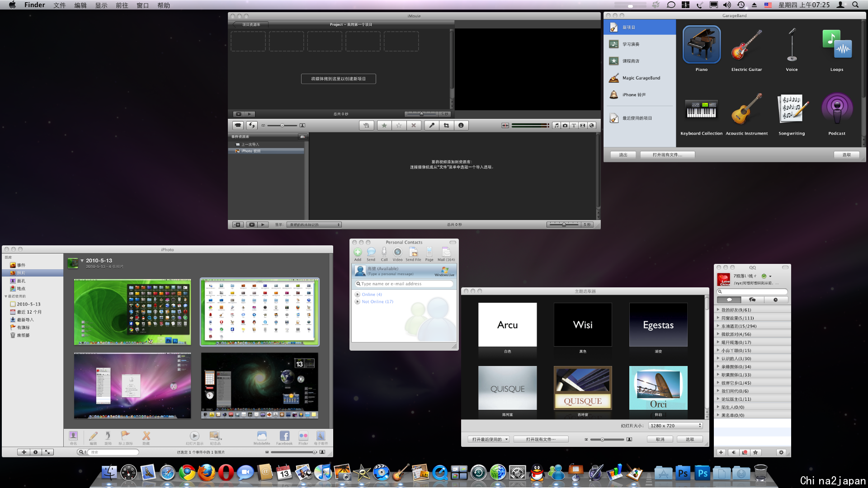Viewport: 868px width, 488px height.
Task: Toggle the music and sound effects browser in iMovie
Action: coord(557,125)
